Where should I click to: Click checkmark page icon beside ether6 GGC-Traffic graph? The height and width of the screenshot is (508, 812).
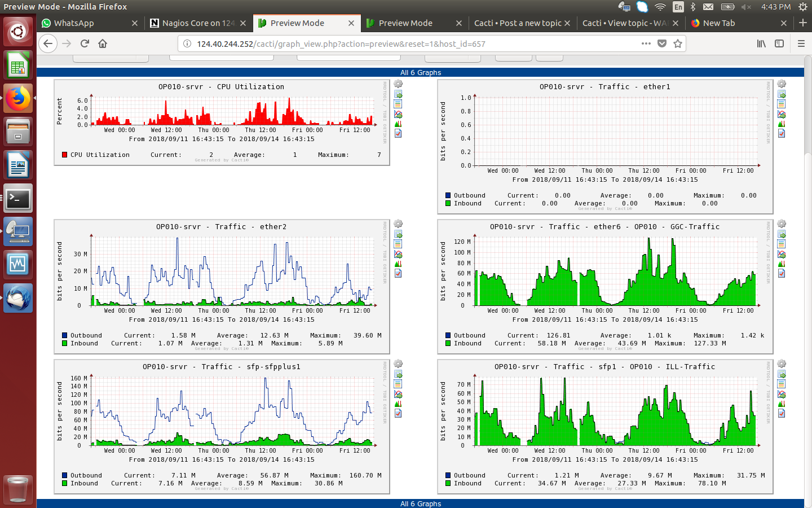point(782,273)
